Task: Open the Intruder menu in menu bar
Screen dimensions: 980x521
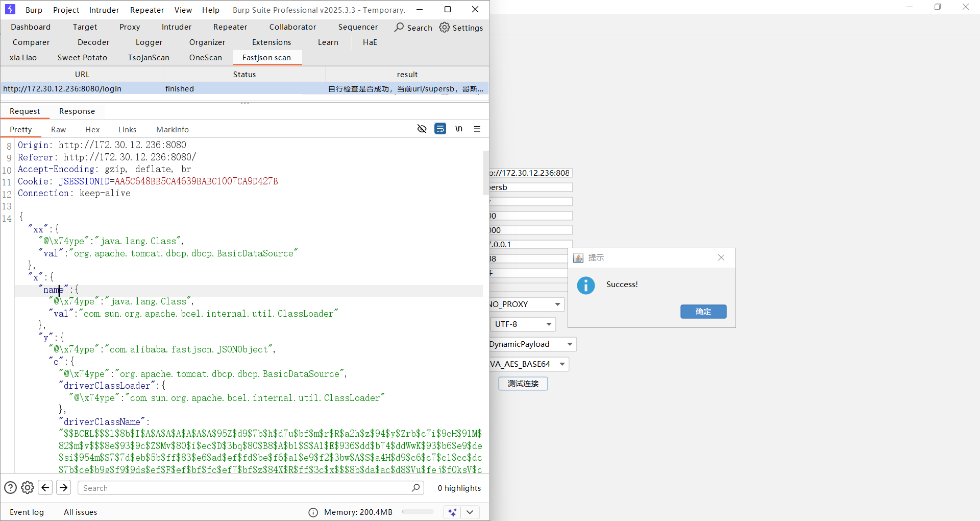Action: [x=104, y=10]
